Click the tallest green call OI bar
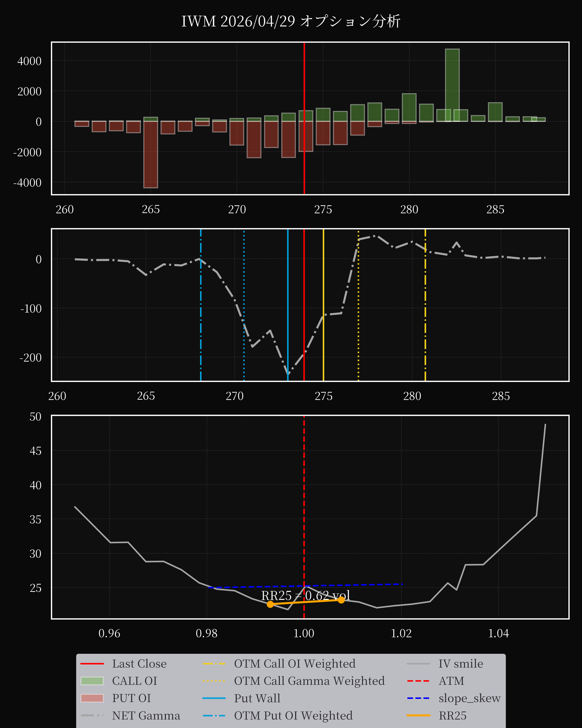Screen dimensions: 582x728 452,85
